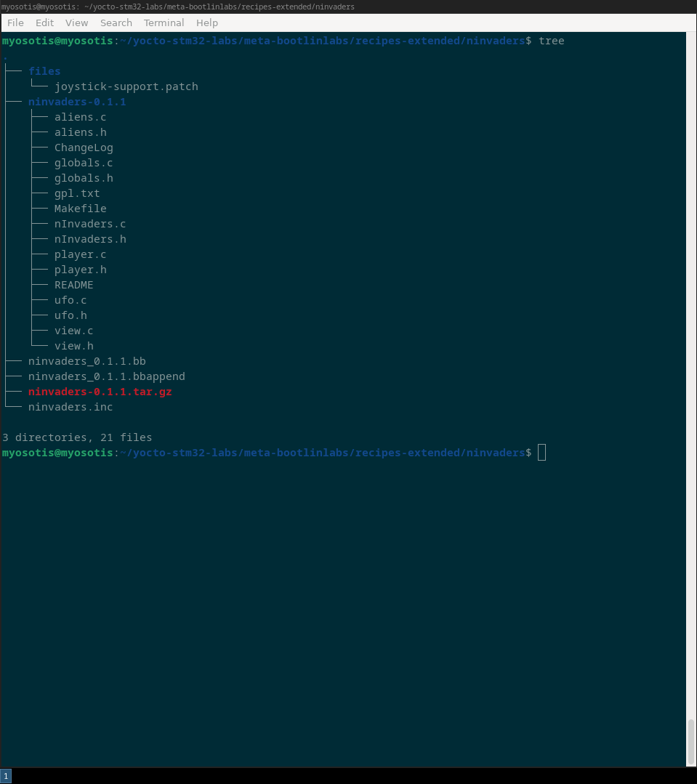
Task: Click the ChangeLog entry
Action: pyautogui.click(x=84, y=147)
